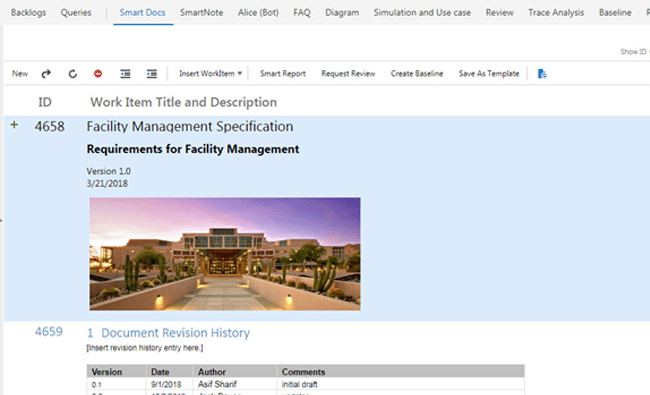Click the indent icon in toolbar

pos(152,74)
